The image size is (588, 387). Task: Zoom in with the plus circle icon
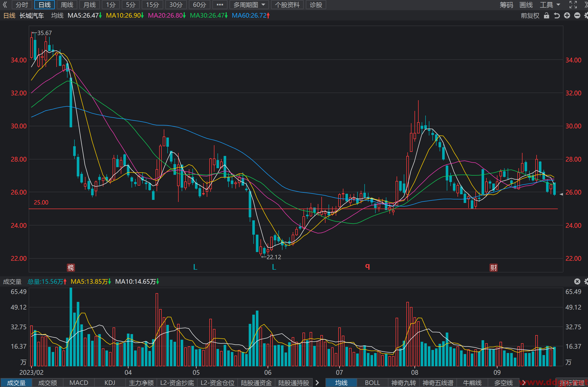567,16
